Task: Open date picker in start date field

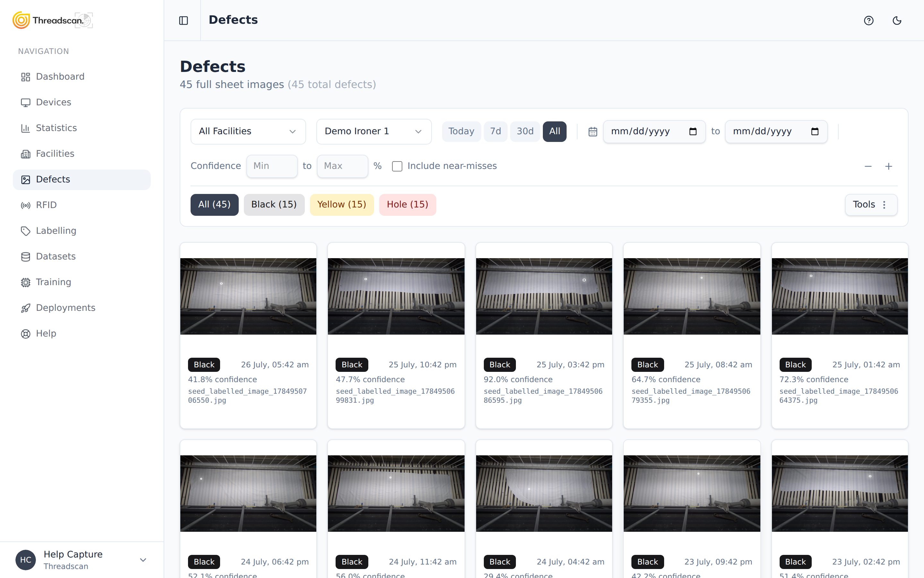Action: [x=693, y=132]
